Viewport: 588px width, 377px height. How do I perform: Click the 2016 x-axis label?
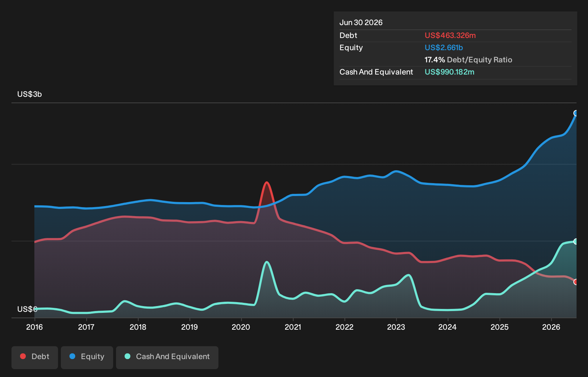[34, 327]
